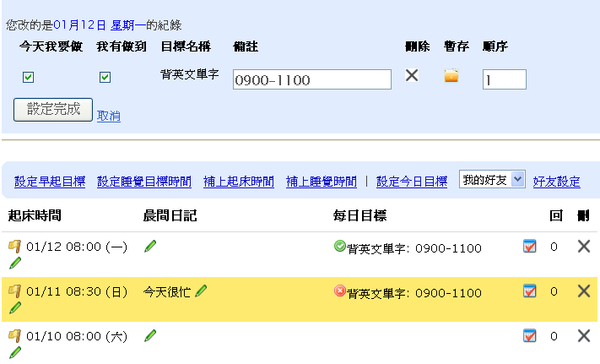Click the 每日目標 column header
Viewport: 600px width, 364px height.
pyautogui.click(x=360, y=216)
